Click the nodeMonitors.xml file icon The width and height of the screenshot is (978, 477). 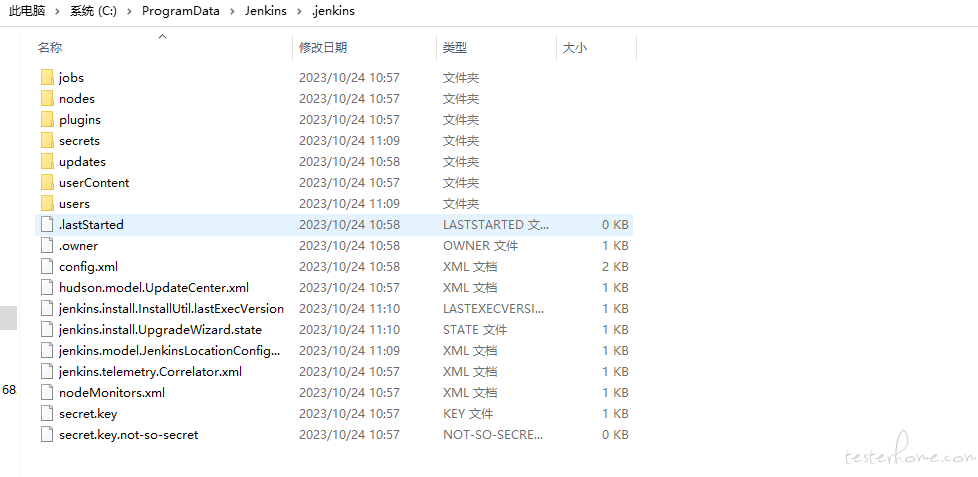pos(47,393)
